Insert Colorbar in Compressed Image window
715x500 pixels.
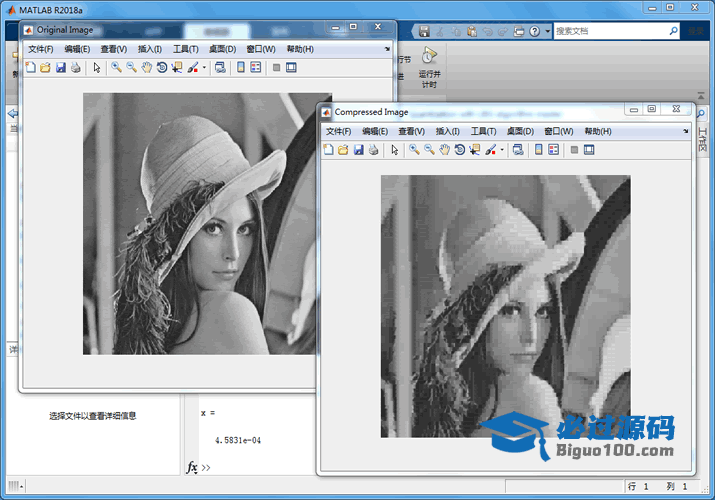click(x=539, y=149)
